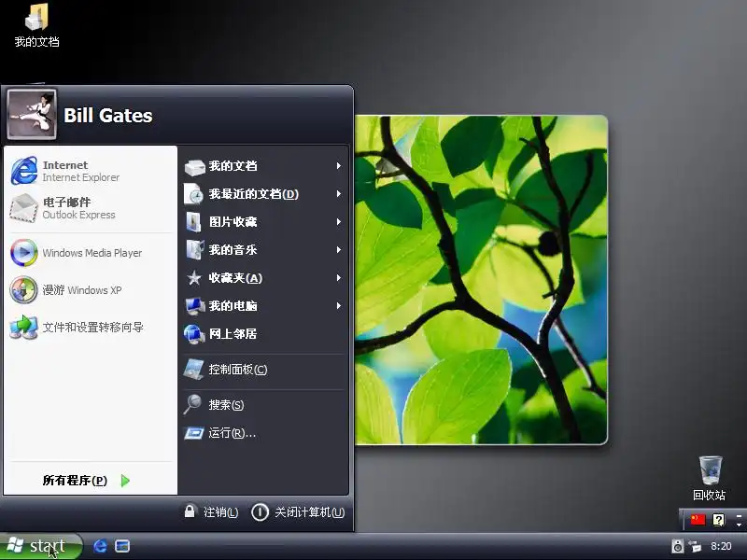Click the 我最近的文档 clock document icon
The width and height of the screenshot is (747, 560).
[x=194, y=194]
